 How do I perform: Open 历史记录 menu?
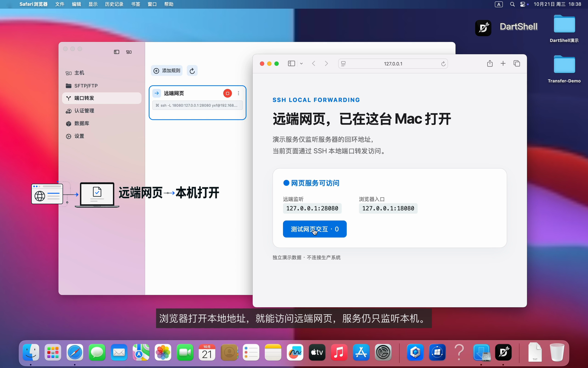click(x=114, y=4)
